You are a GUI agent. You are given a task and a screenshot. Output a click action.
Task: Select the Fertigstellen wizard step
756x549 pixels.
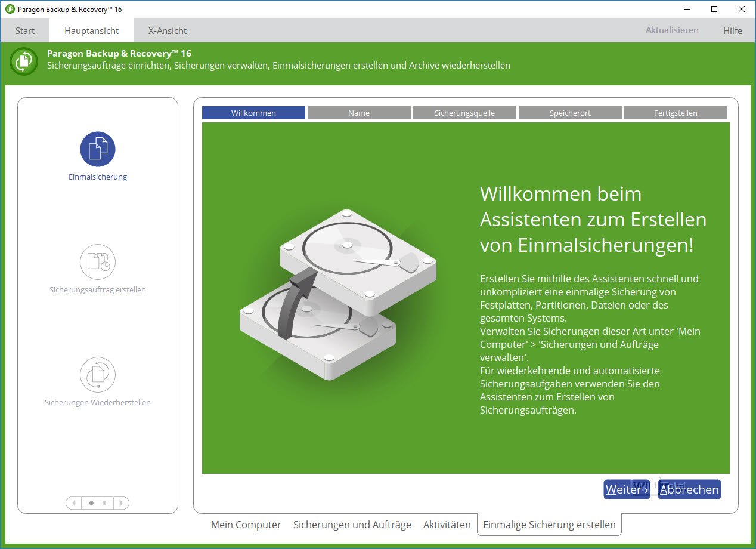[x=676, y=113]
